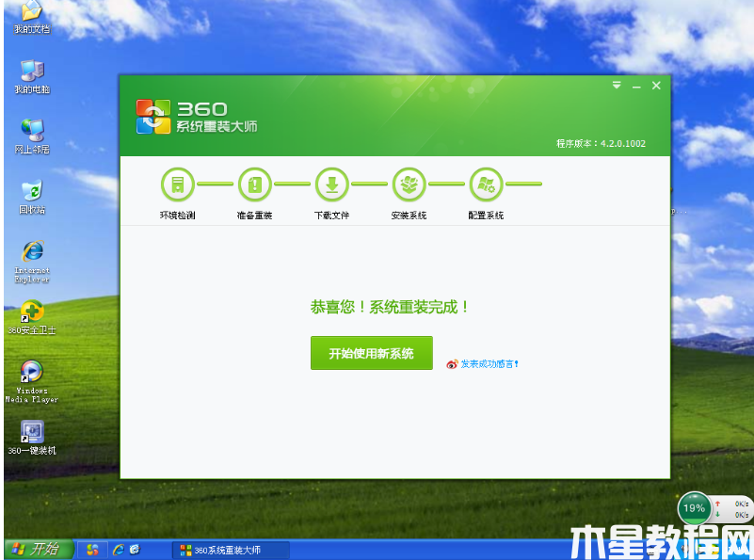Open the 开始 Start menu

[39, 549]
